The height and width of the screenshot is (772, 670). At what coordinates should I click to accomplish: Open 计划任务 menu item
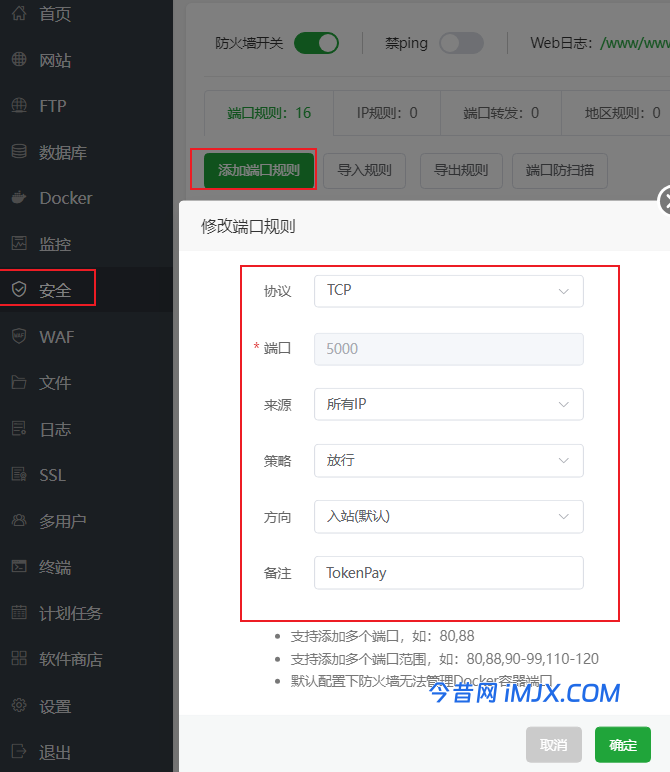[71, 613]
